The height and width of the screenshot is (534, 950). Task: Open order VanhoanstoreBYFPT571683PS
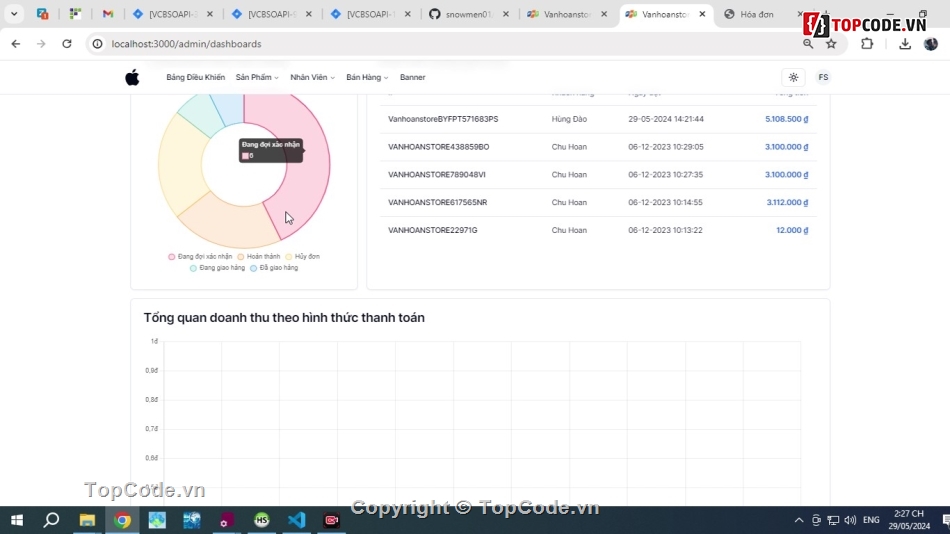[443, 119]
